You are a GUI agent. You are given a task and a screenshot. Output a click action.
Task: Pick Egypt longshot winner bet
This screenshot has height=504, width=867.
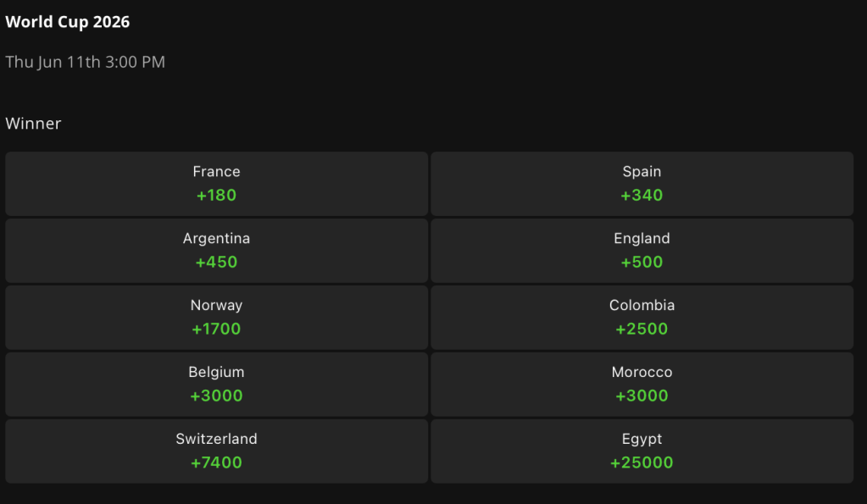click(642, 451)
